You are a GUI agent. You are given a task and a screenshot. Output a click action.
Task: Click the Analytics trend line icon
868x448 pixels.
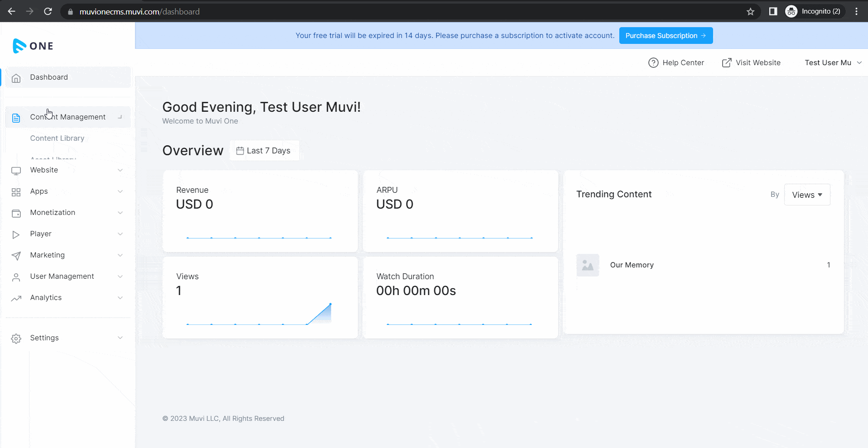(16, 298)
